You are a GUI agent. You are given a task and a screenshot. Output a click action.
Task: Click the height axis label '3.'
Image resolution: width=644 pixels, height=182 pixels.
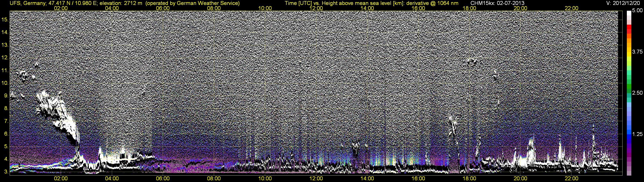(6, 172)
